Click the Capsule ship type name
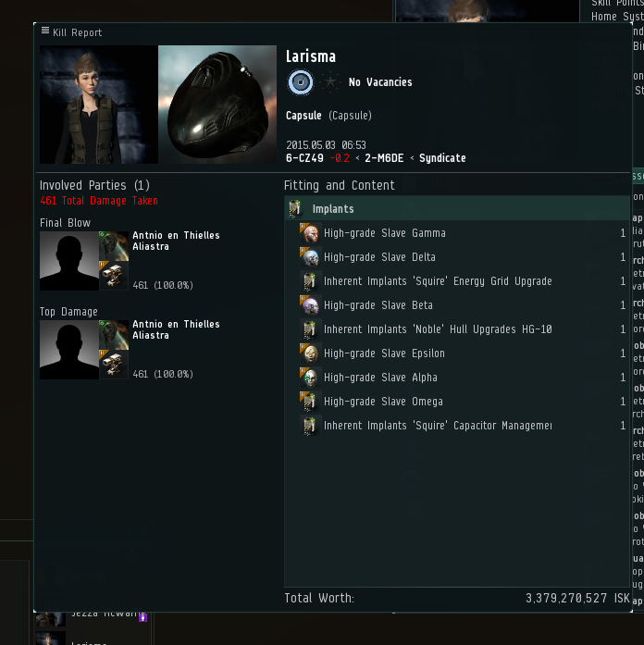 tap(303, 116)
